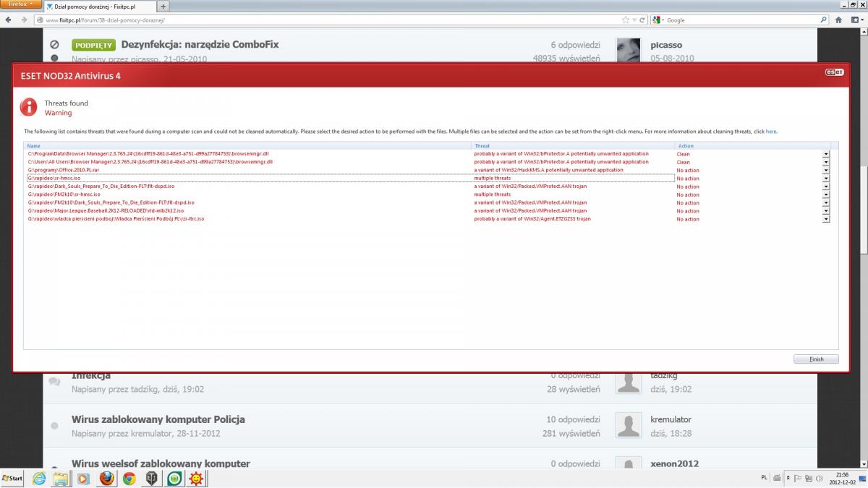This screenshot has width=868, height=488.
Task: Focus the Google search field
Action: [739, 20]
